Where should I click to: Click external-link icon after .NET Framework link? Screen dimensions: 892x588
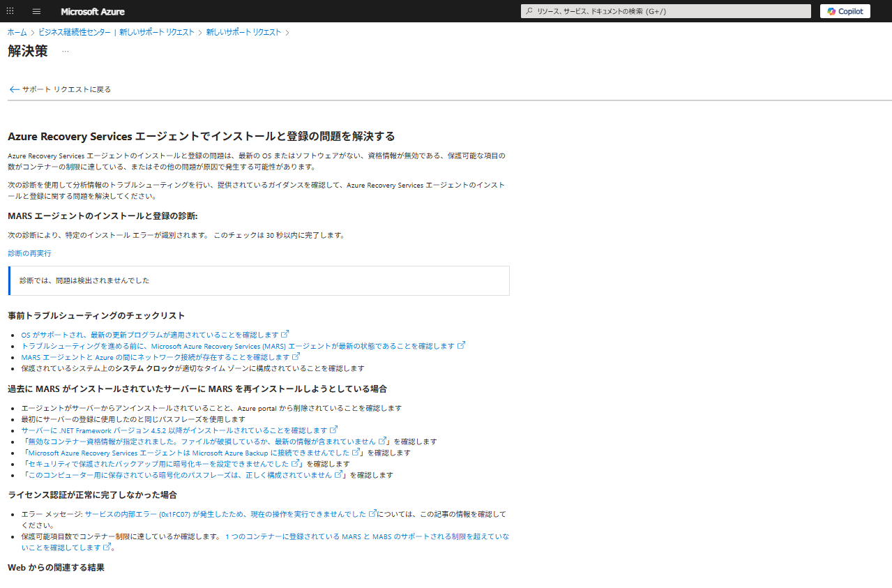point(334,430)
